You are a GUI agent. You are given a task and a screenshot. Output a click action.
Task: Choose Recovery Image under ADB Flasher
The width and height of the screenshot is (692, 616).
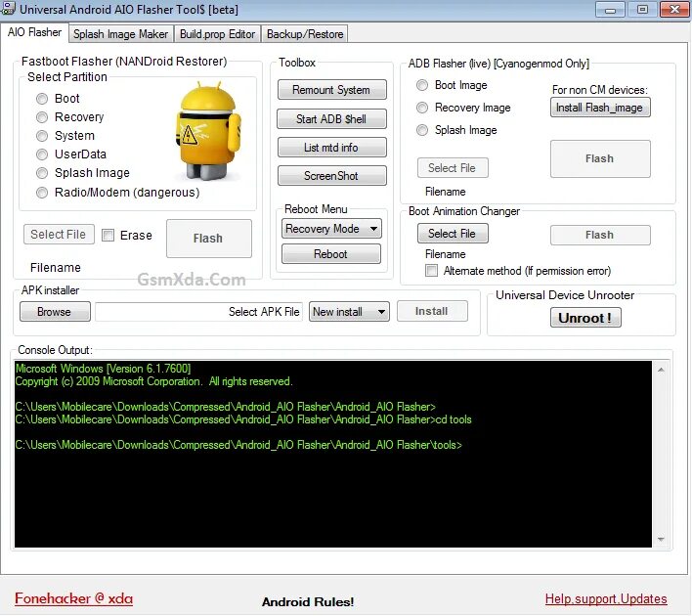[x=422, y=108]
